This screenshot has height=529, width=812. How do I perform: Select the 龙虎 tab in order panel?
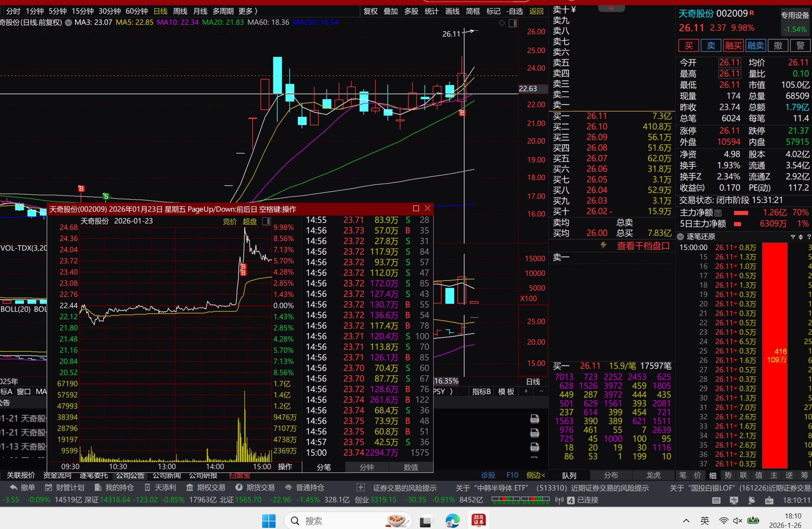(x=653, y=475)
